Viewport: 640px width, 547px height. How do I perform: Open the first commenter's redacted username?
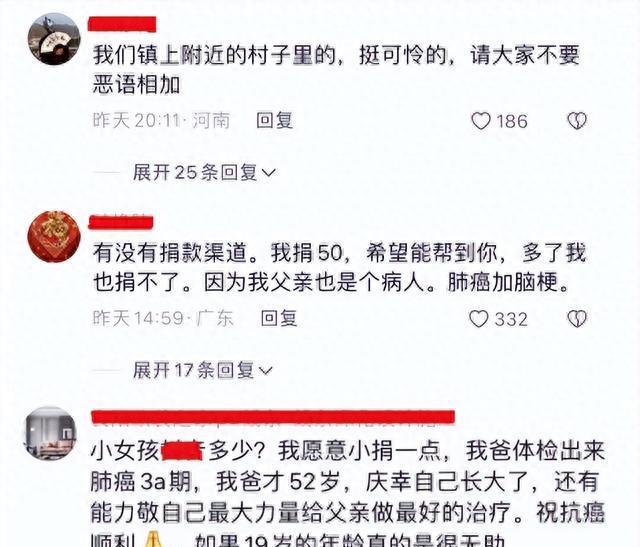click(122, 24)
